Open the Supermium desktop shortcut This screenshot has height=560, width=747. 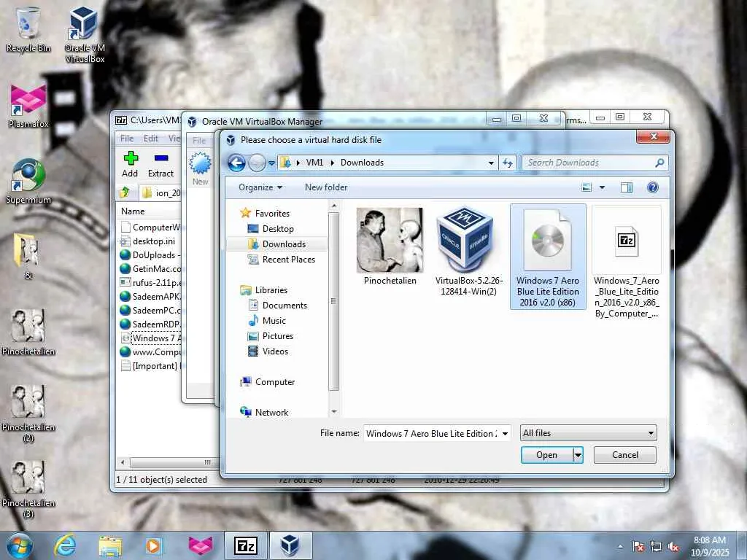coord(28,181)
